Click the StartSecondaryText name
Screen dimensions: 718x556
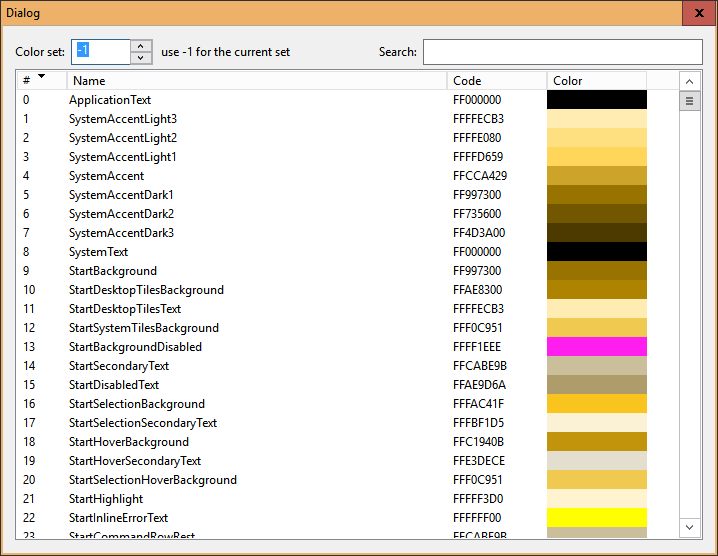click(x=119, y=366)
